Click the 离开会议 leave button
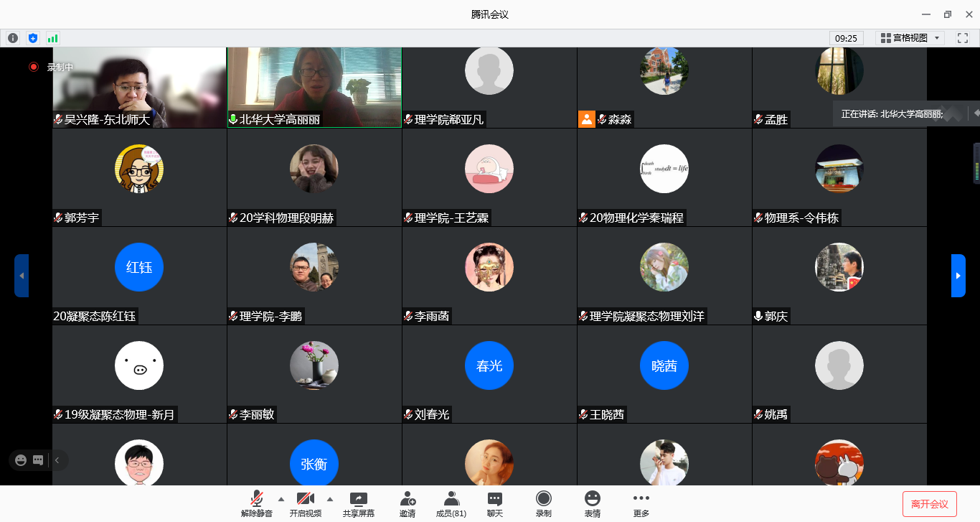 (x=930, y=504)
